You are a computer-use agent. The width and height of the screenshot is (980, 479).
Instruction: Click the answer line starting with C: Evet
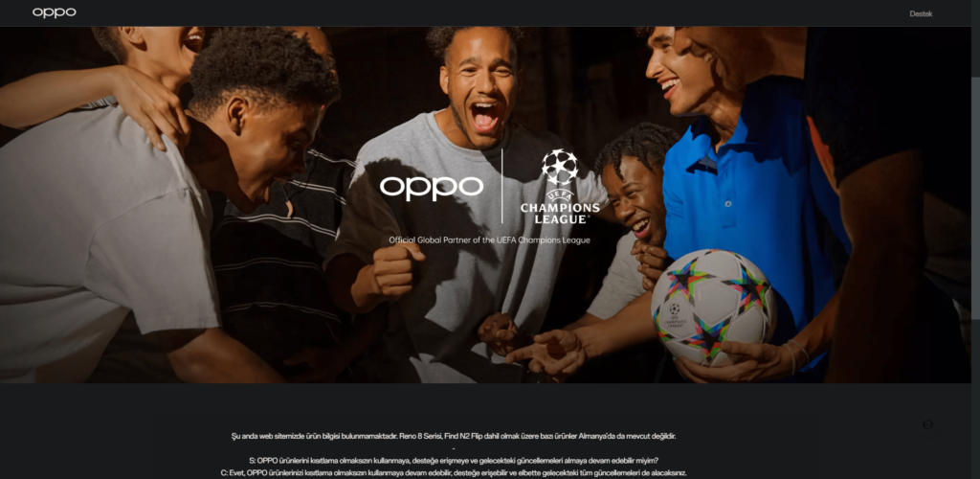tap(453, 472)
